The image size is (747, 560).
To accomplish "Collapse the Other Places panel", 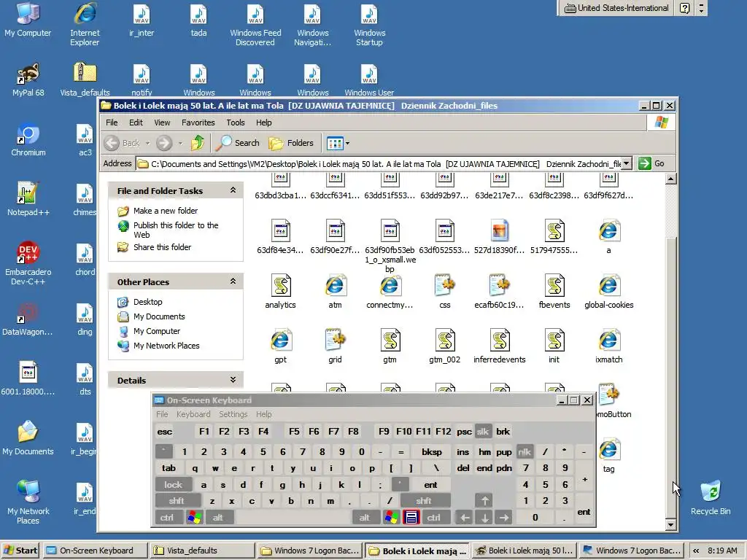I will coord(233,281).
